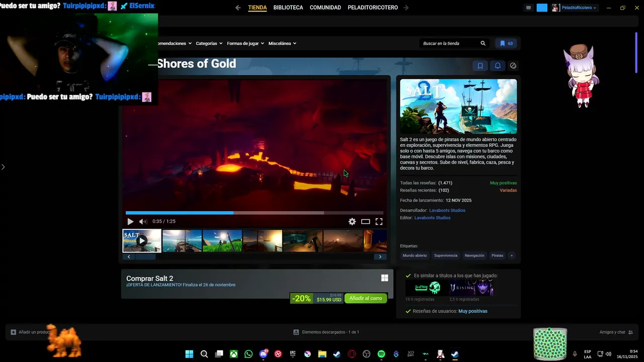This screenshot has height=362, width=644.
Task: Expand the Categorías store menu
Action: (209, 43)
